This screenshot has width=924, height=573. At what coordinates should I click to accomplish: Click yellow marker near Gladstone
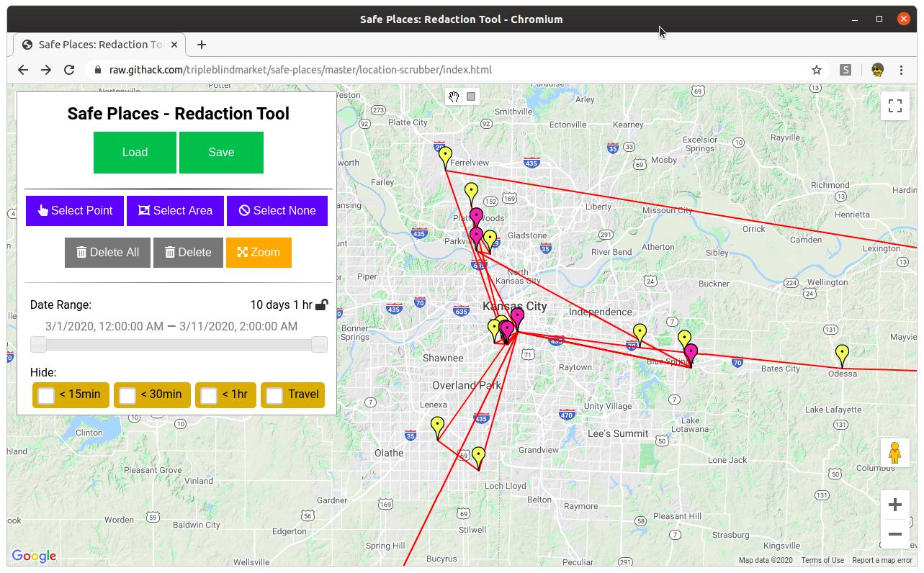pyautogui.click(x=490, y=240)
